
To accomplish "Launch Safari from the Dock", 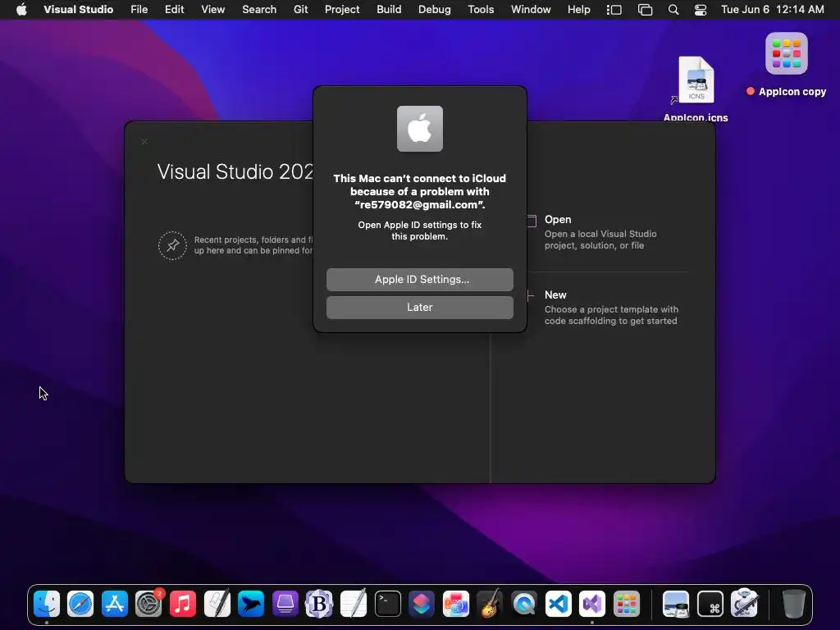I will click(x=81, y=604).
